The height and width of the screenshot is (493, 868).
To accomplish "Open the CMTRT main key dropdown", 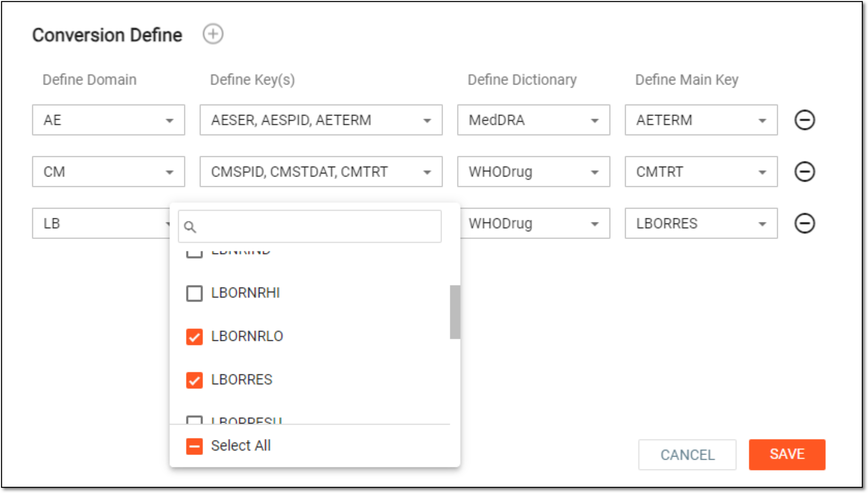I will coord(701,172).
